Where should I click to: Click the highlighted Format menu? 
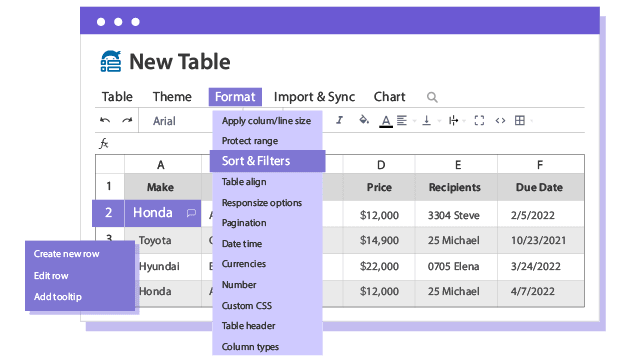(235, 97)
